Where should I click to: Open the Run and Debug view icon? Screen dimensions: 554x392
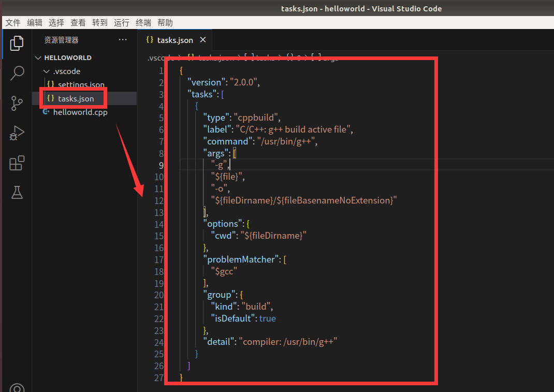[x=17, y=133]
